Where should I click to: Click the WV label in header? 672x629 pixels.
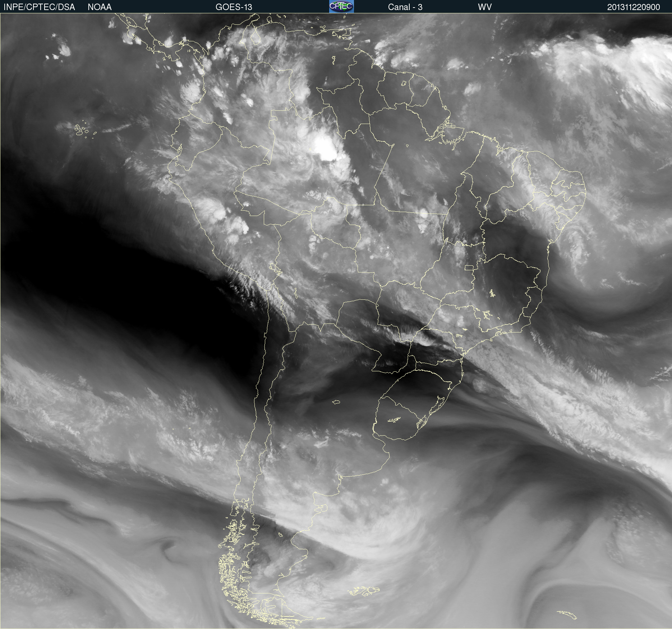(485, 7)
